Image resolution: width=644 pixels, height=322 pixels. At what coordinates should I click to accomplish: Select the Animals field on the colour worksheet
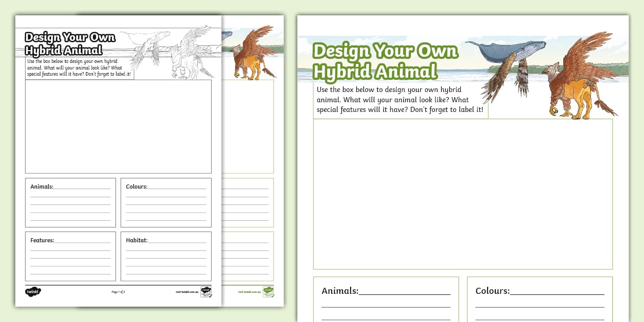click(386, 299)
